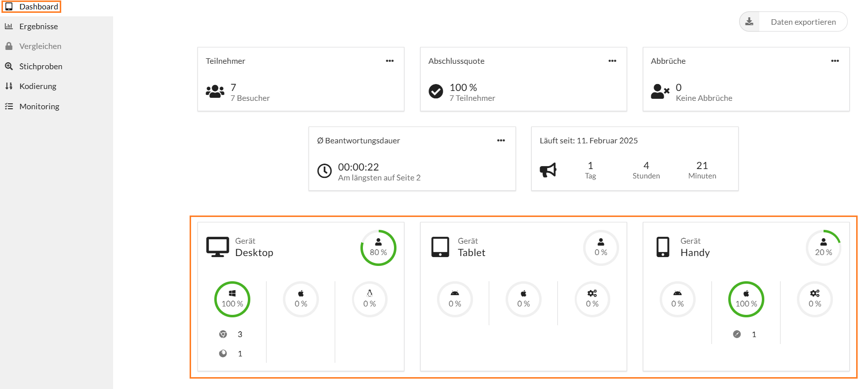Image resolution: width=868 pixels, height=389 pixels.
Task: Click the Handy smartphone icon
Action: tap(663, 247)
